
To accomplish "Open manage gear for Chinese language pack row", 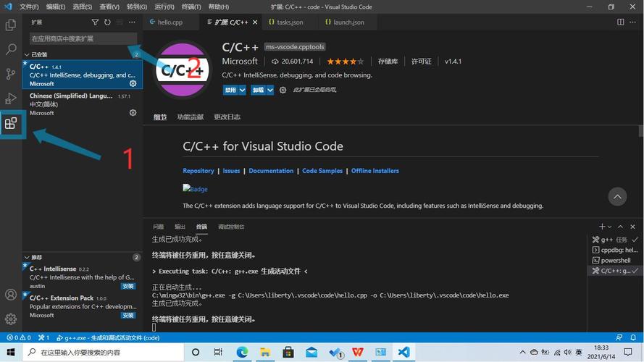I will click(x=133, y=112).
